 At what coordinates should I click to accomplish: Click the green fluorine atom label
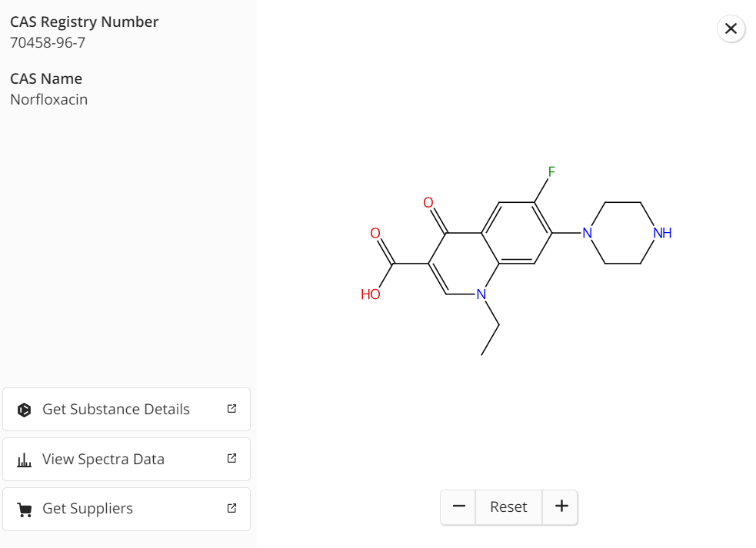point(551,171)
